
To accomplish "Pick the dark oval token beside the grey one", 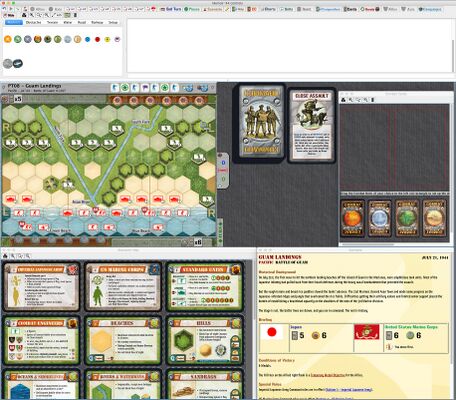I will (x=18, y=63).
